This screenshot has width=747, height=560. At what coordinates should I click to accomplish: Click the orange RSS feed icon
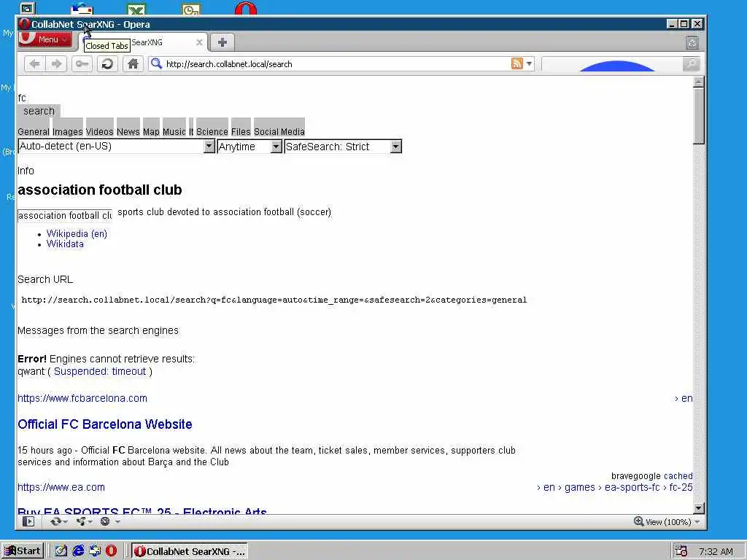coord(517,63)
